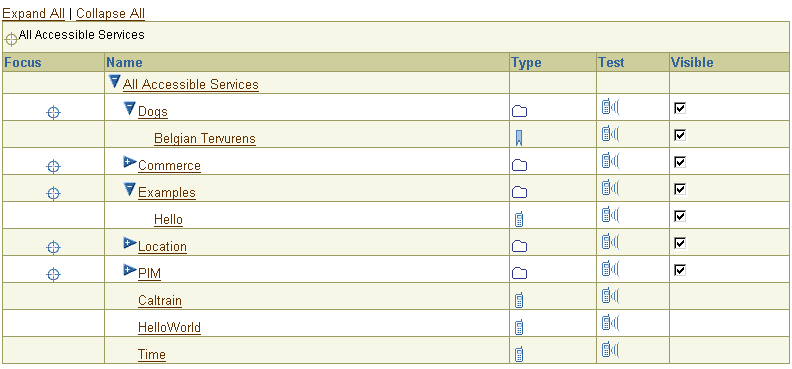This screenshot has width=792, height=369.
Task: Click the Test icon in the Time row
Action: (610, 350)
